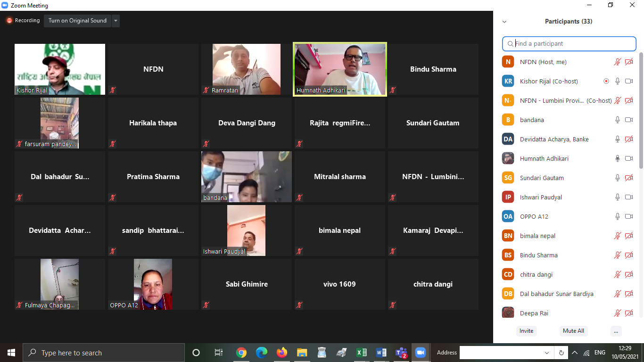Open Excel from the Windows taskbar
The height and width of the screenshot is (362, 644).
tap(362, 353)
